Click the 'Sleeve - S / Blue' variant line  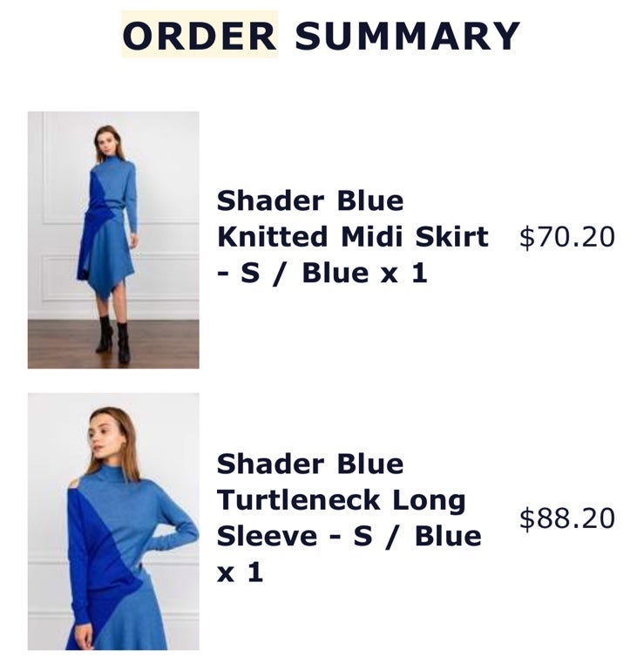click(x=349, y=536)
